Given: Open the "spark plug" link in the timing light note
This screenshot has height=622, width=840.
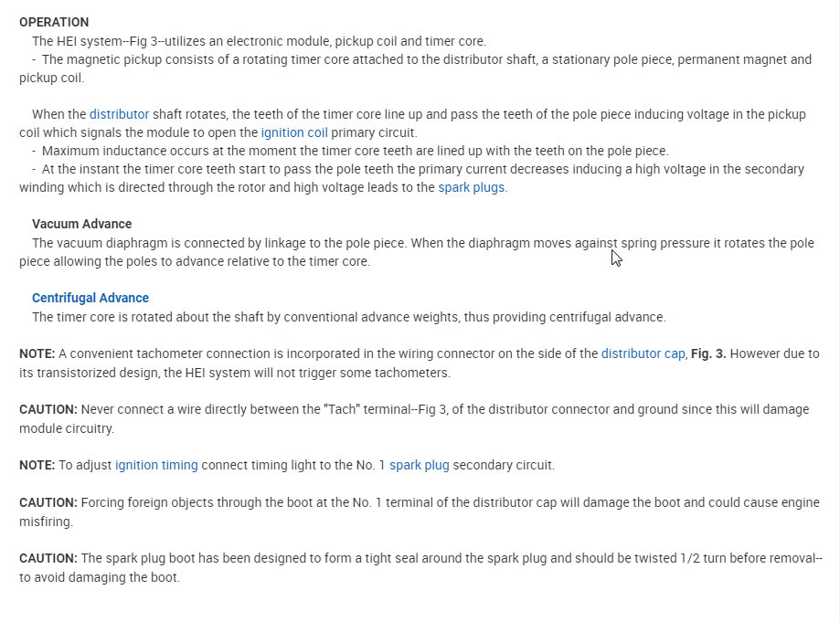Looking at the screenshot, I should coord(419,465).
